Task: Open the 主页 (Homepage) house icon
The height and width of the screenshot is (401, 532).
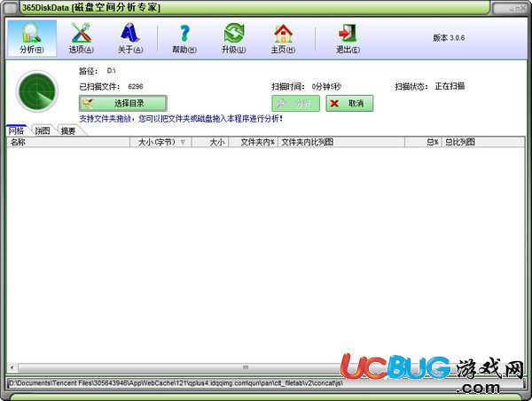Action: (x=283, y=38)
